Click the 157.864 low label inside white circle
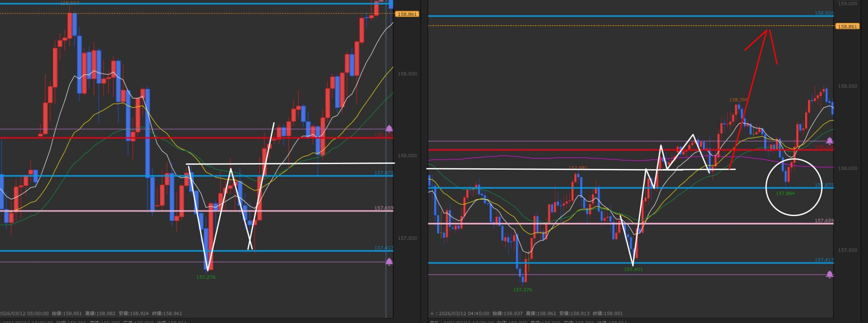This screenshot has width=868, height=323. (785, 193)
